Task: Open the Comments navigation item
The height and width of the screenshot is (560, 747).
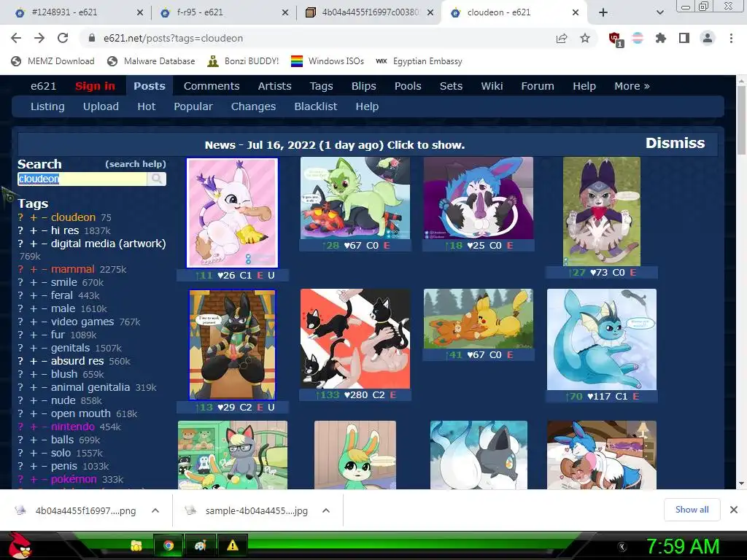Action: click(212, 86)
